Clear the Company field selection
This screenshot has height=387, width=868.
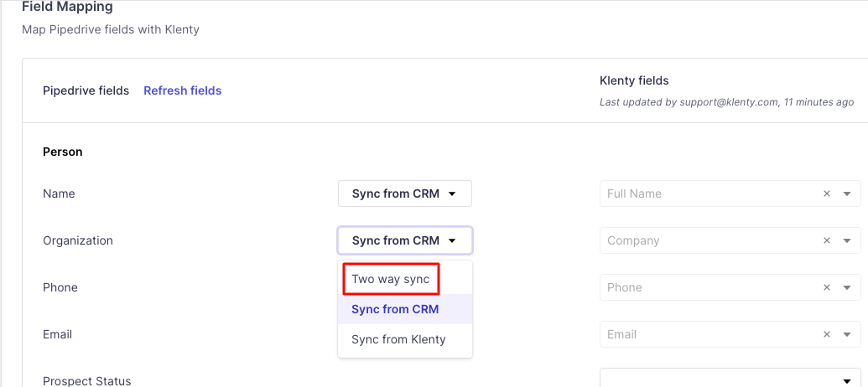[826, 240]
